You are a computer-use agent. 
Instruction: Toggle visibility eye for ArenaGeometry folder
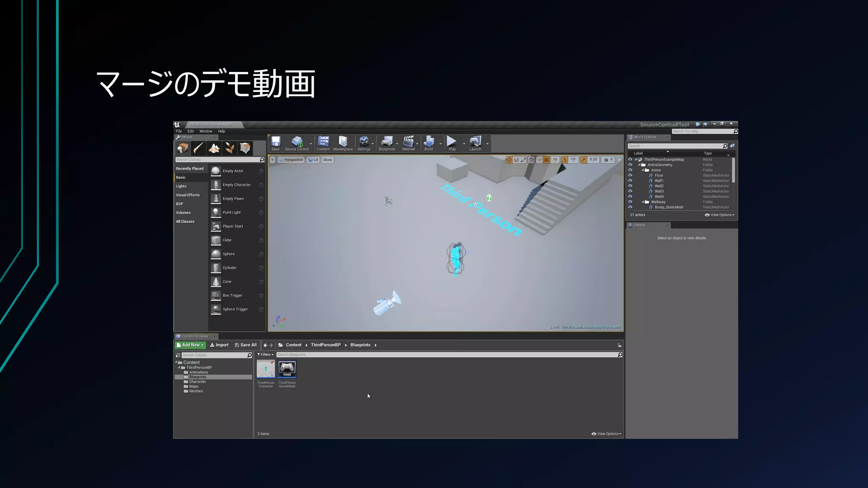pos(630,165)
